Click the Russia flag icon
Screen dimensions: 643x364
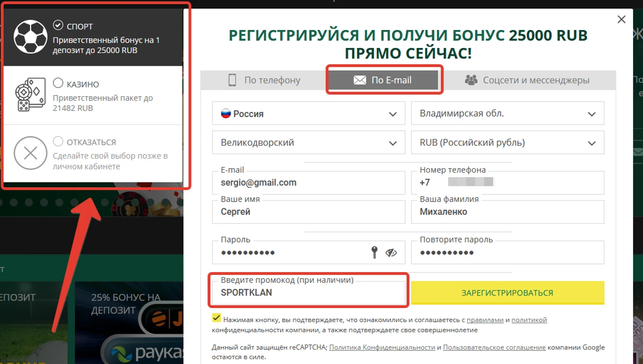click(x=226, y=114)
